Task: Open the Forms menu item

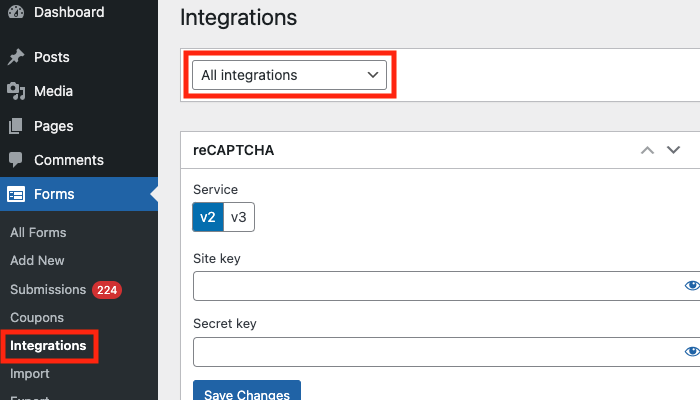Action: tap(79, 194)
